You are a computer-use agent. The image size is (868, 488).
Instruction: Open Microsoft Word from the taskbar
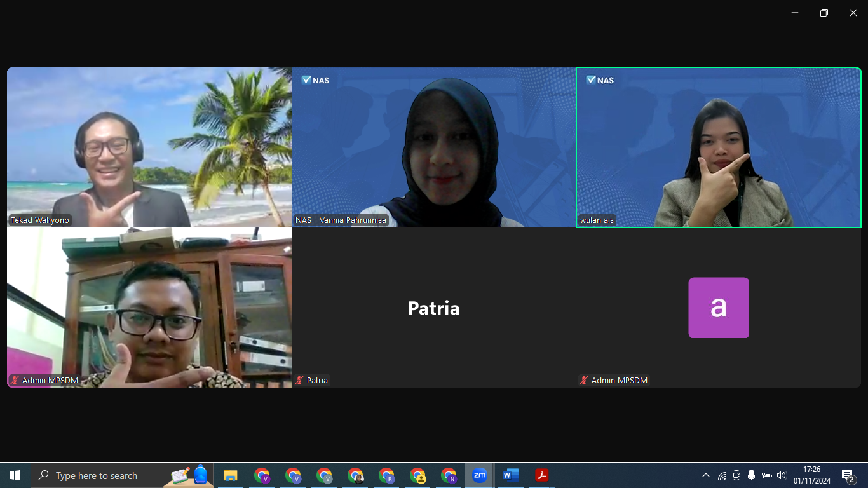pyautogui.click(x=510, y=475)
